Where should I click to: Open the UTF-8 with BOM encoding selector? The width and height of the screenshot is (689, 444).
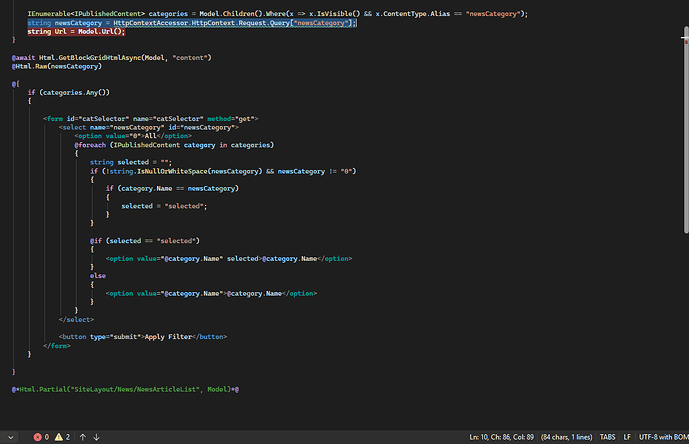tap(664, 437)
